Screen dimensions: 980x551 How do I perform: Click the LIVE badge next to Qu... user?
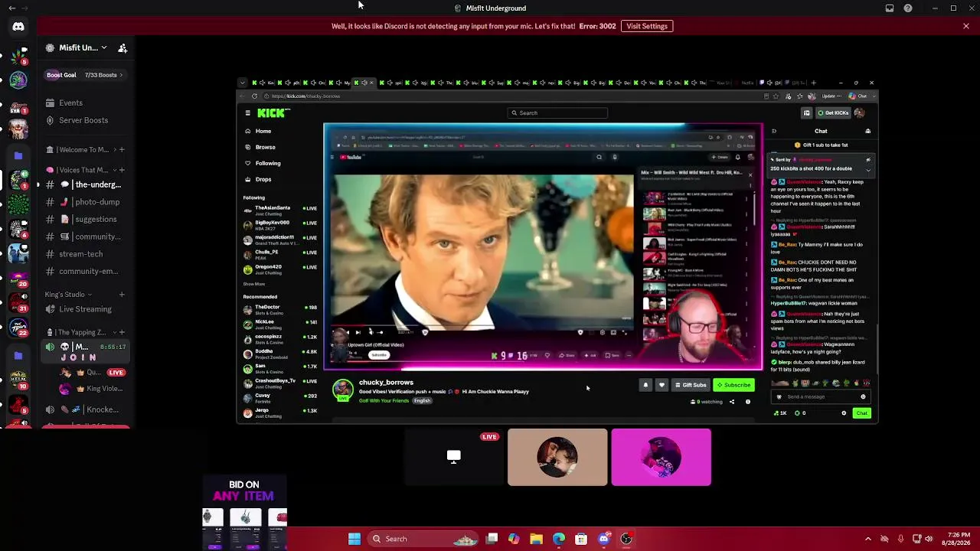click(x=116, y=373)
